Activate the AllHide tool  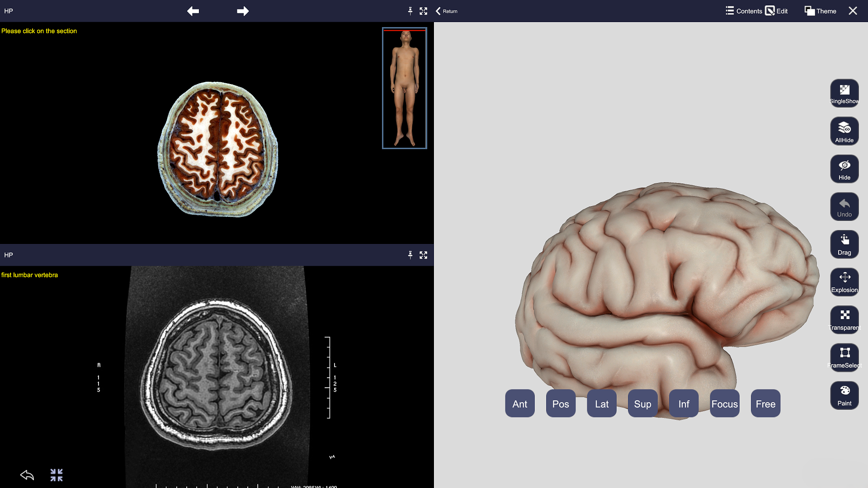coord(844,131)
